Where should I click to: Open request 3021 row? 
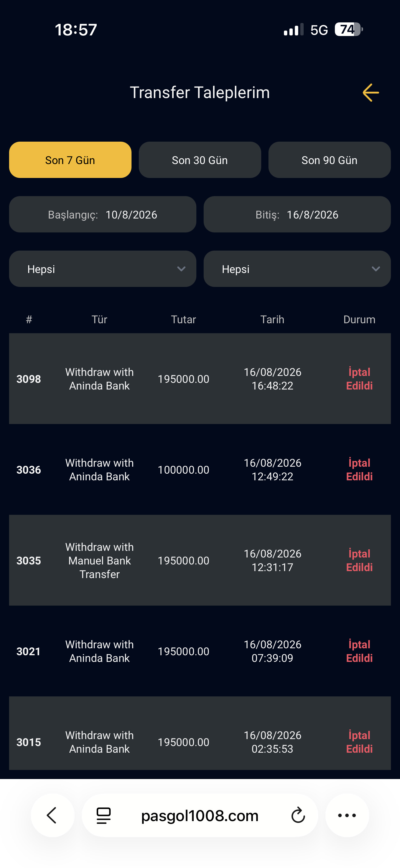click(x=200, y=651)
